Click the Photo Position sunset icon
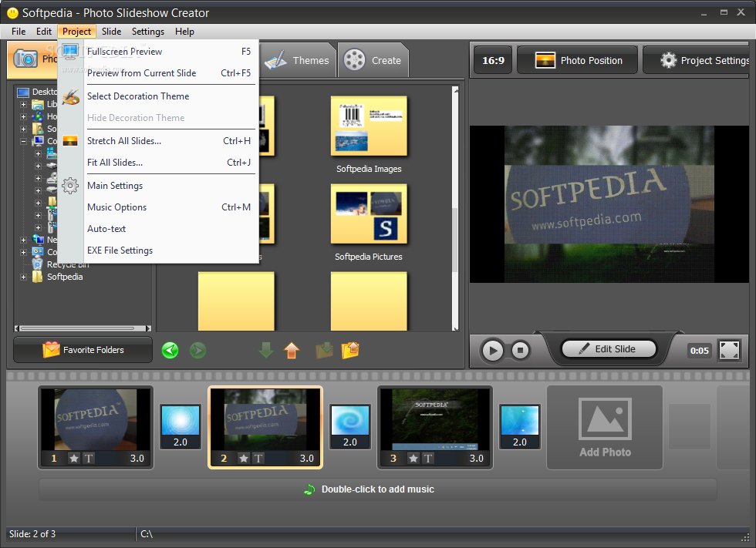Viewport: 756px width, 548px height. tap(545, 60)
